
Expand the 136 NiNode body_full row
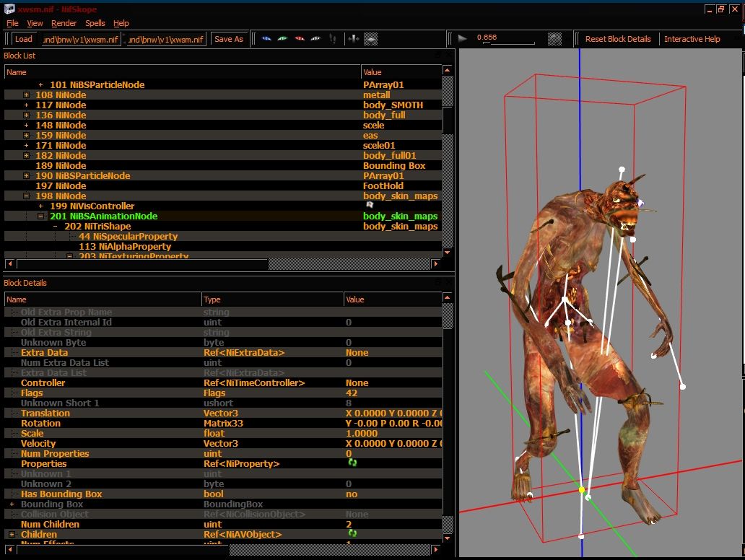click(26, 115)
